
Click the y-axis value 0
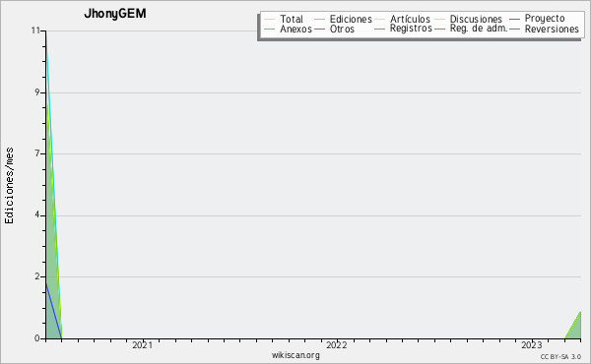37,338
